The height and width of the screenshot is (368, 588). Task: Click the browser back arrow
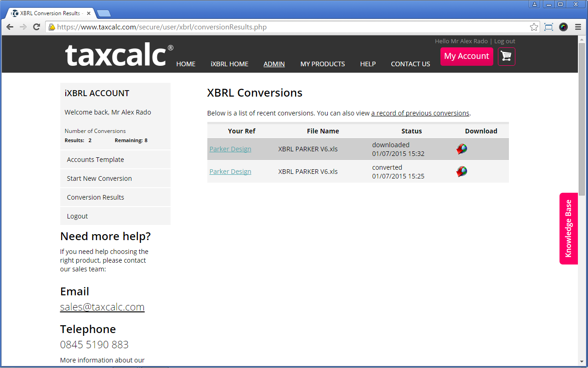(10, 27)
